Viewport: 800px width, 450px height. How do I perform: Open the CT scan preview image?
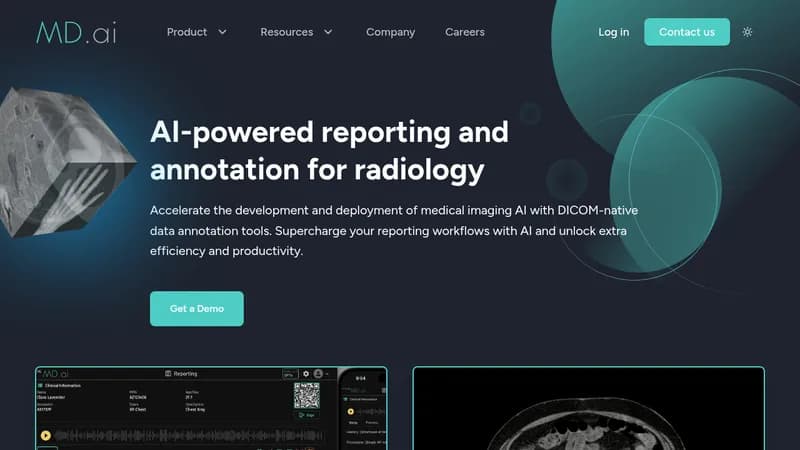coord(588,408)
